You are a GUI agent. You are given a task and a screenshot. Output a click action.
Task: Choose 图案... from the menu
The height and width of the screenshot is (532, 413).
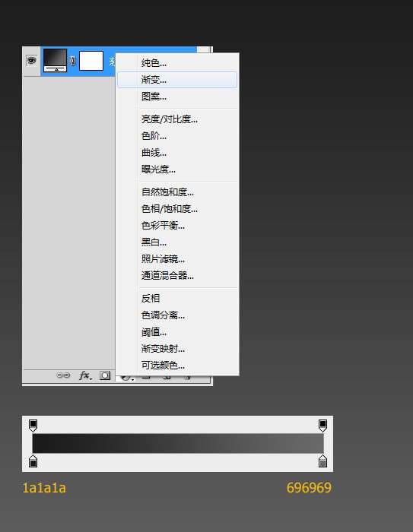click(x=177, y=97)
